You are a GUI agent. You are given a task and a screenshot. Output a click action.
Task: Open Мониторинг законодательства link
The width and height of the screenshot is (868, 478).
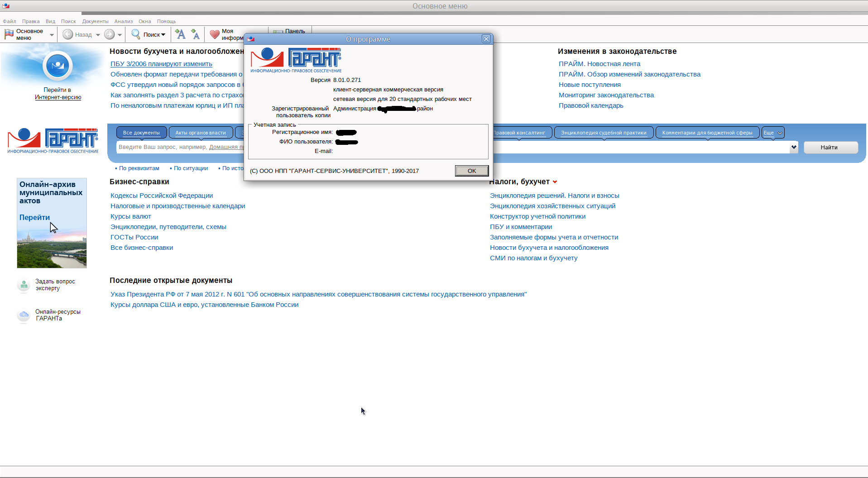[x=606, y=95]
